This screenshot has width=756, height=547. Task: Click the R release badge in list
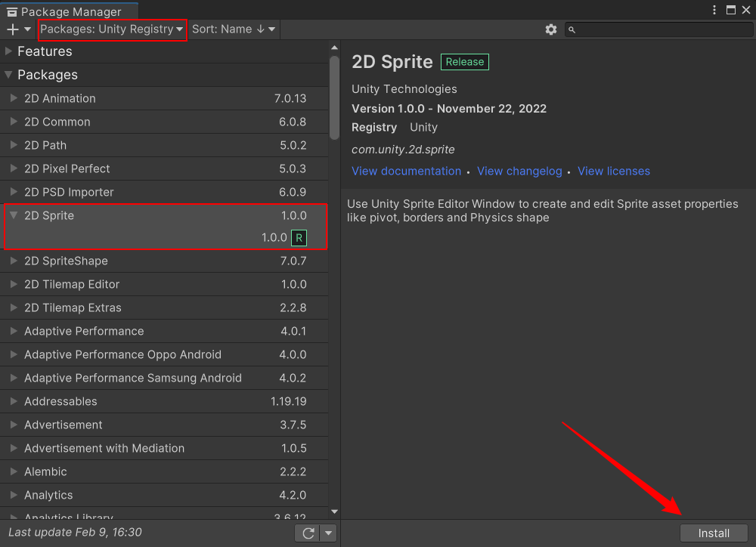point(299,238)
